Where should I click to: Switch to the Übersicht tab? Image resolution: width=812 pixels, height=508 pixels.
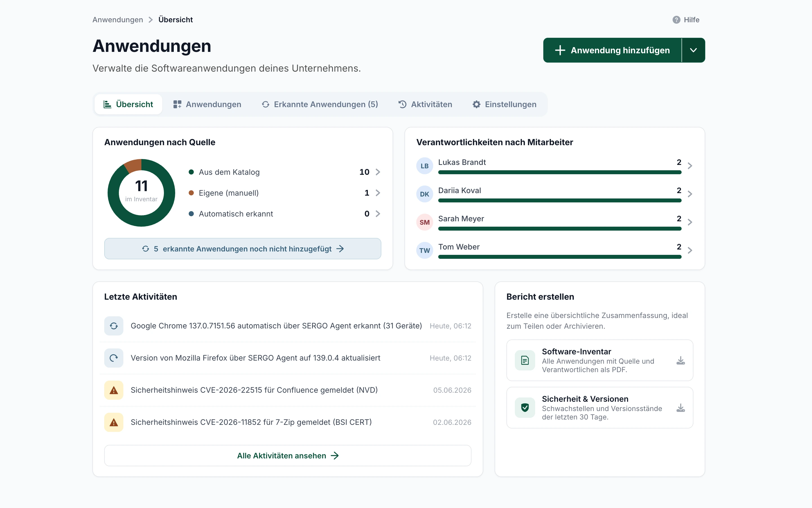tap(128, 105)
